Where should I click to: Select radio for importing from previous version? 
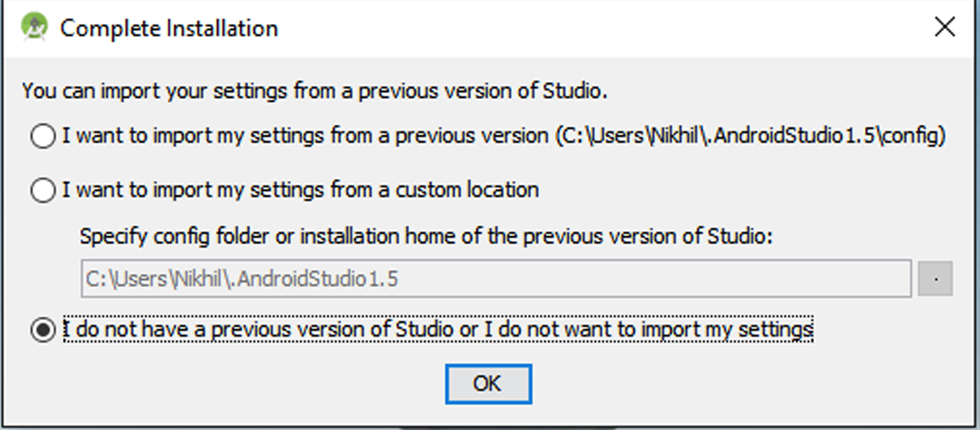[43, 136]
